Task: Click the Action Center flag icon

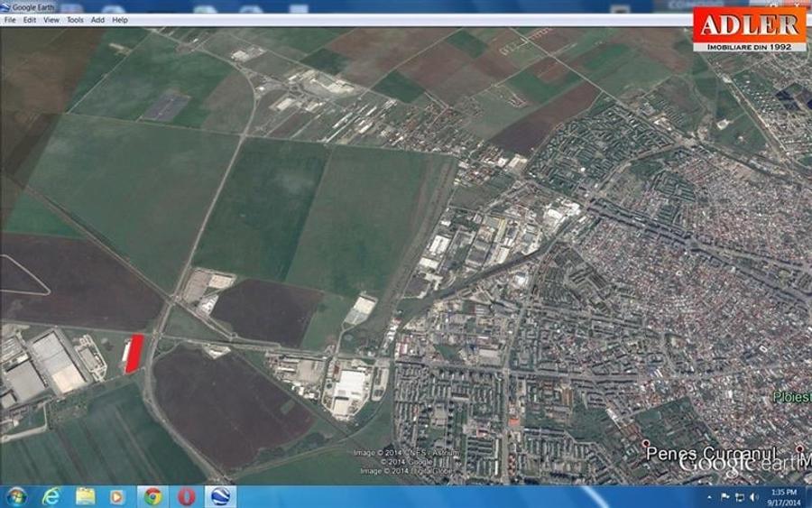Action: point(725,496)
